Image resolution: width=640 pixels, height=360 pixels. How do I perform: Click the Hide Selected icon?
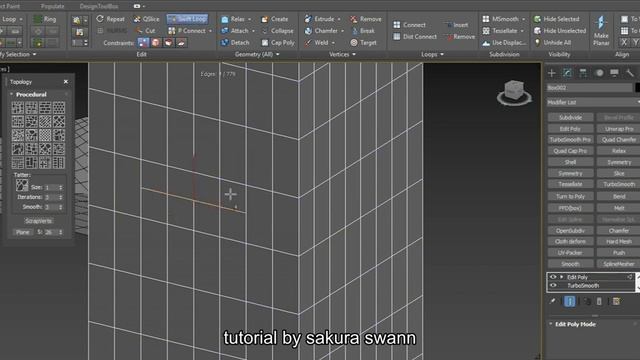(538, 19)
